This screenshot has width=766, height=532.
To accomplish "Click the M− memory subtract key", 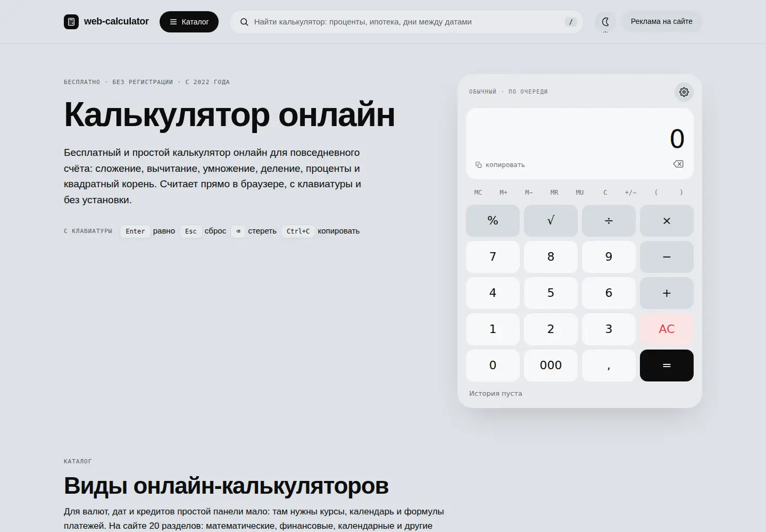I will coord(529,193).
